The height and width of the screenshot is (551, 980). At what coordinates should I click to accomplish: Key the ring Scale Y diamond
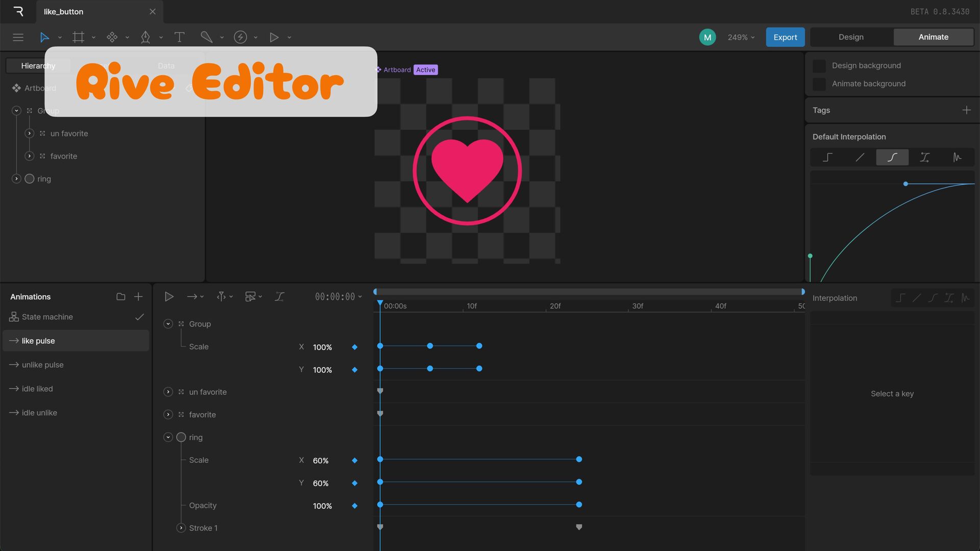pyautogui.click(x=355, y=483)
